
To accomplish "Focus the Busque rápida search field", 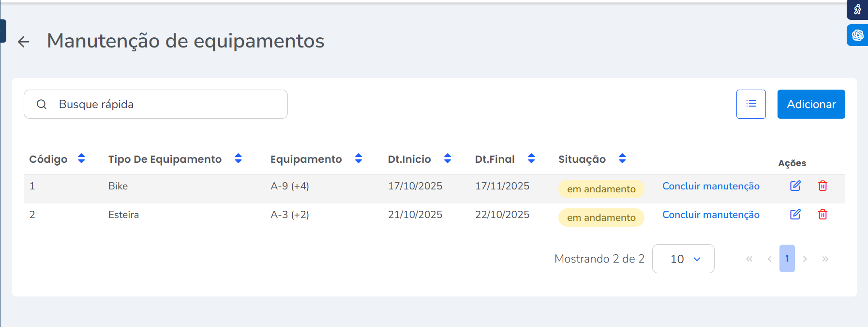I will pos(165,104).
